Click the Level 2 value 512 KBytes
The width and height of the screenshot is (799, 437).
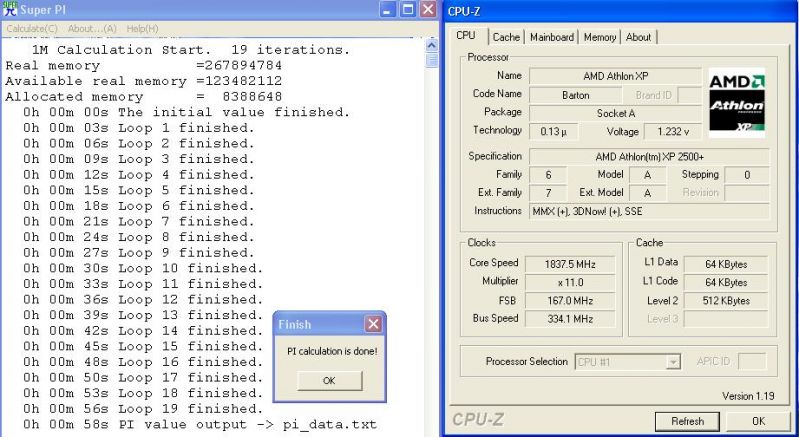pos(726,301)
